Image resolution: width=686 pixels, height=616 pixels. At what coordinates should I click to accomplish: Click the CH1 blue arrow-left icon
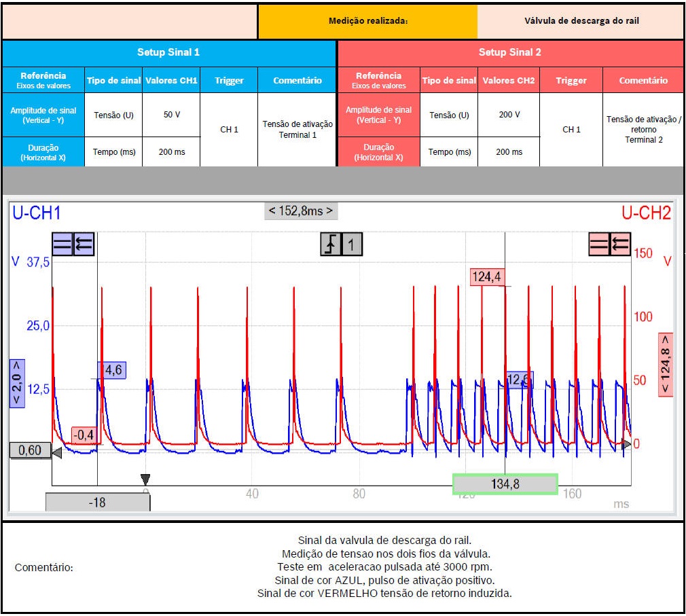[84, 244]
